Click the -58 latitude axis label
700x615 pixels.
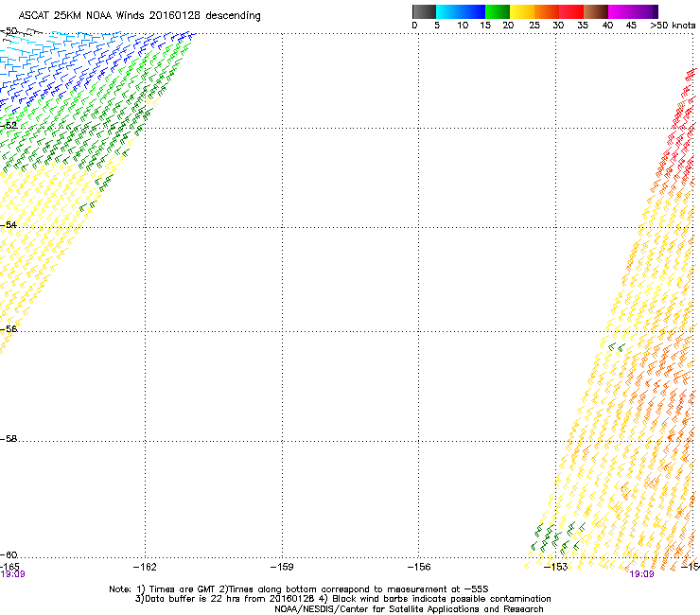click(9, 439)
